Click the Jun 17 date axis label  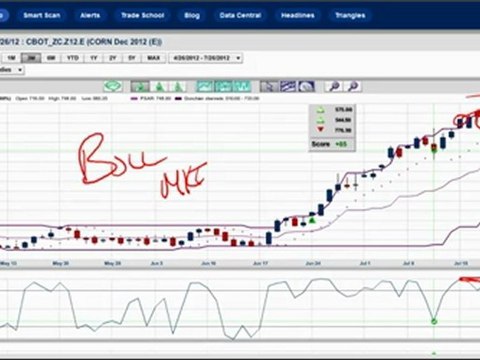coord(261,263)
